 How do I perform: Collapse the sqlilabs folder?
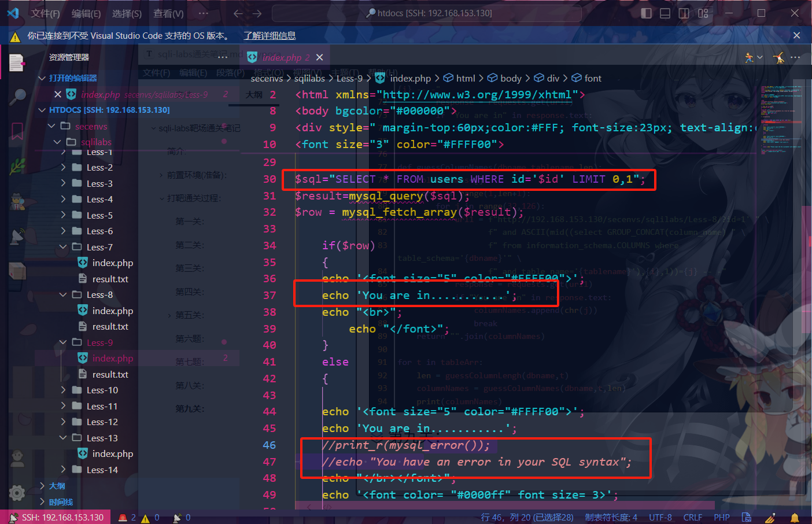[96, 142]
